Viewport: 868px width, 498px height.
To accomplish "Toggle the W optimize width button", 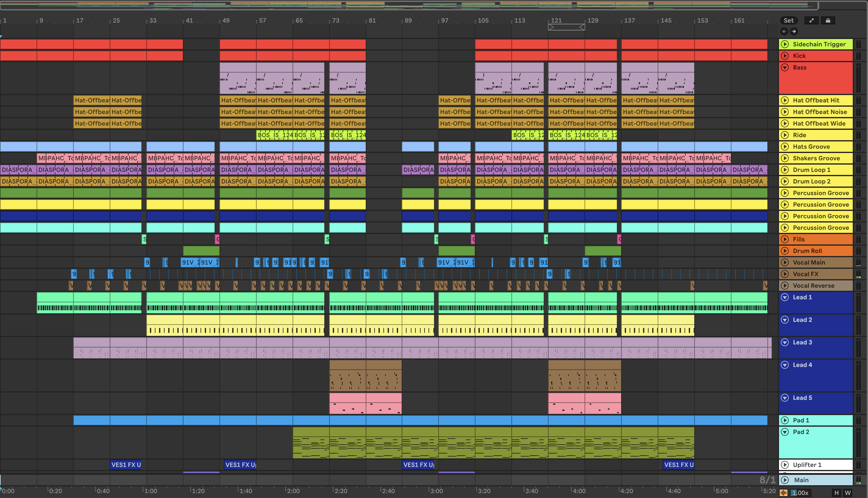I will click(848, 493).
